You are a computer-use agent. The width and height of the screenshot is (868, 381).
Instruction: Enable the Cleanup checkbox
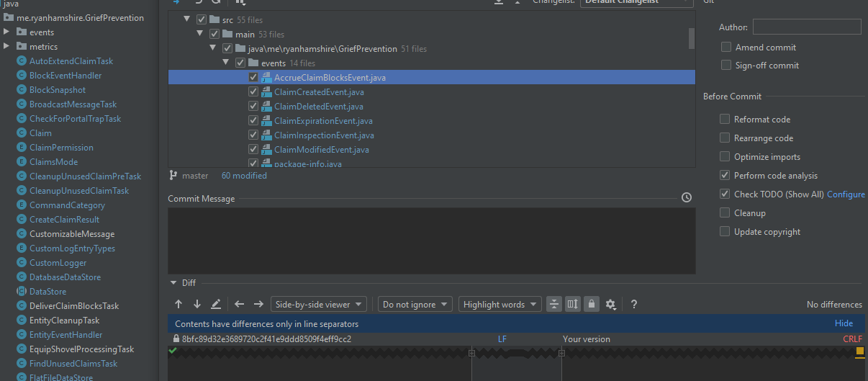click(x=725, y=213)
